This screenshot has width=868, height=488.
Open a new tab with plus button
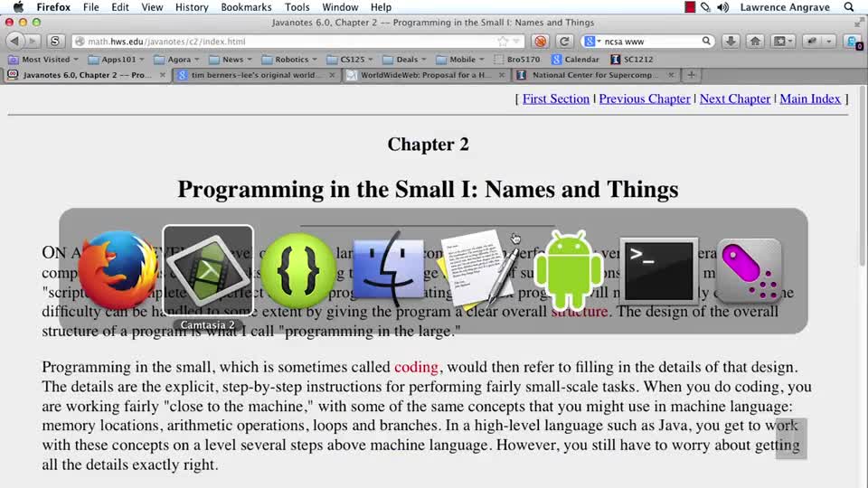click(691, 75)
